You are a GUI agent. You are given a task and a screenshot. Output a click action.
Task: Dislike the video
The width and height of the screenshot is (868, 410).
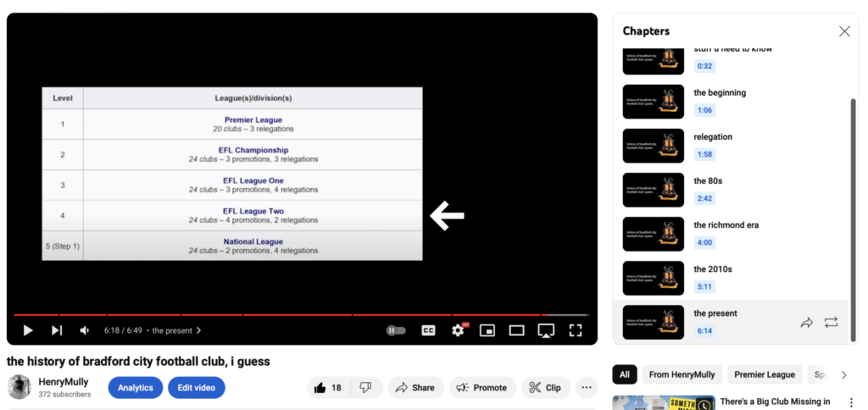[x=365, y=388]
